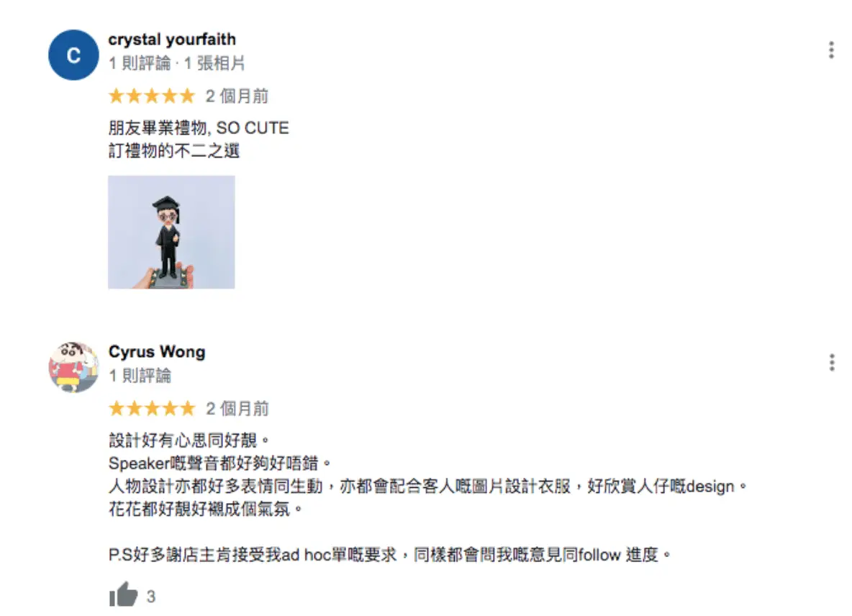Click the like count 3 beside thumbs-up
Image resolution: width=852 pixels, height=616 pixels.
click(151, 597)
